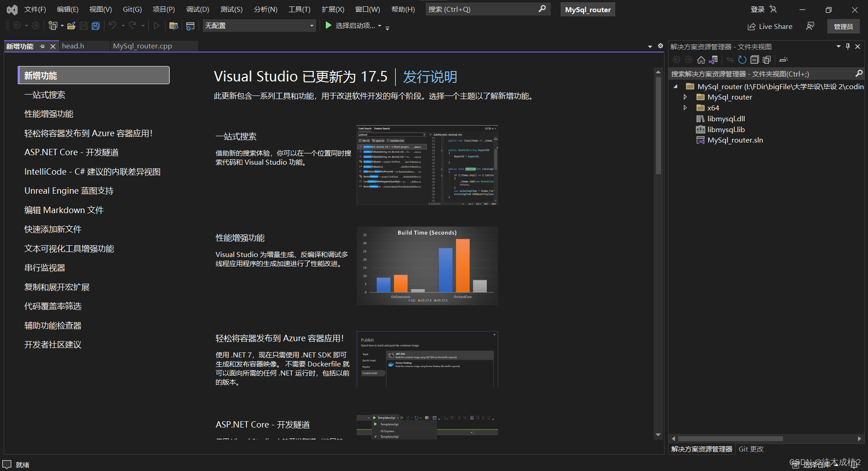Select libmysql.dll in the file tree
Screen dimensions: 868x471
pyautogui.click(x=726, y=119)
